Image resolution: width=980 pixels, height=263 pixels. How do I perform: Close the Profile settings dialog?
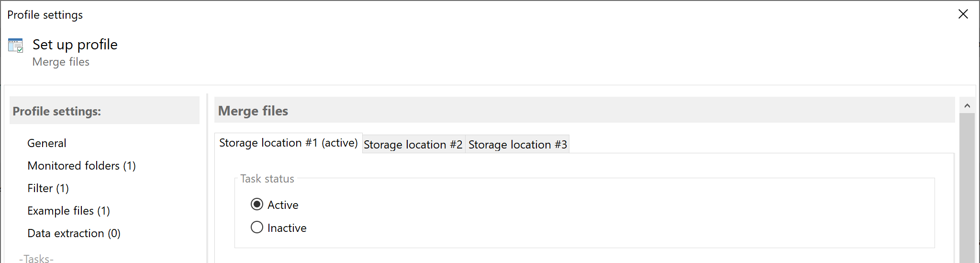963,14
